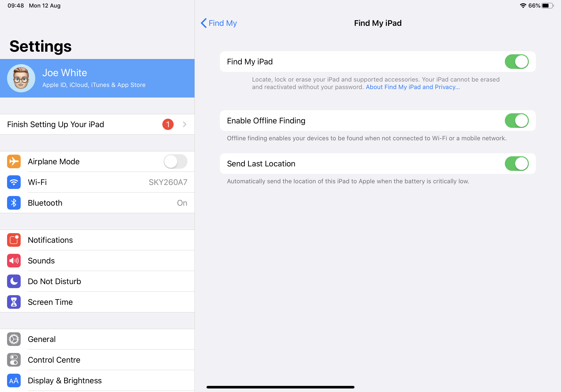Open Joe White Apple ID account
This screenshot has height=392, width=561.
(97, 78)
